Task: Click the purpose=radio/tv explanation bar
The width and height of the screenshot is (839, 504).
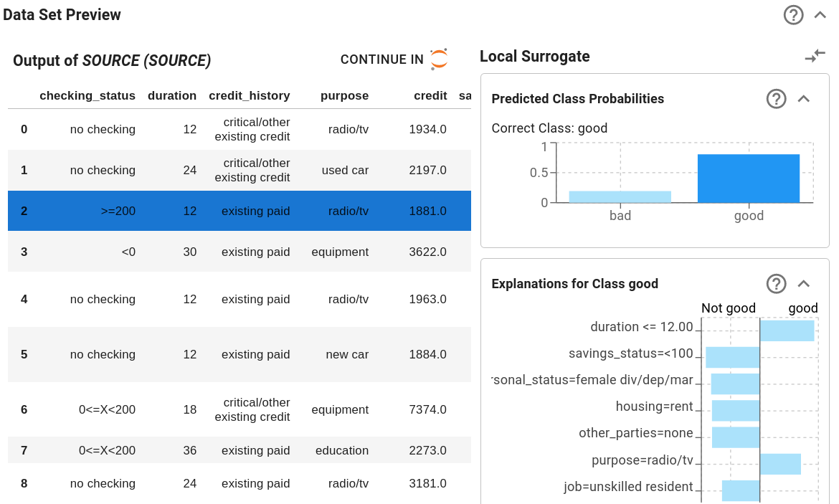Action: point(781,464)
